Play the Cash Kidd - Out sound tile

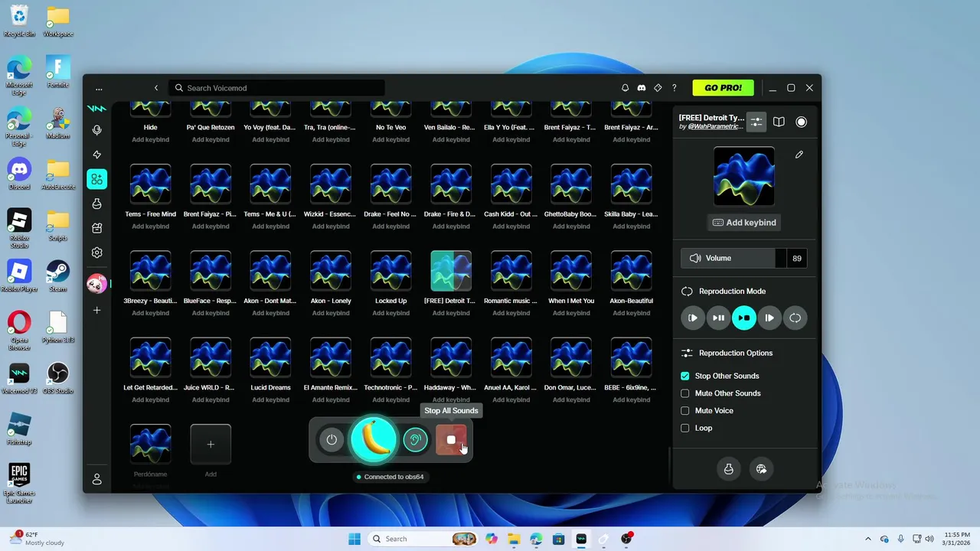click(x=511, y=184)
